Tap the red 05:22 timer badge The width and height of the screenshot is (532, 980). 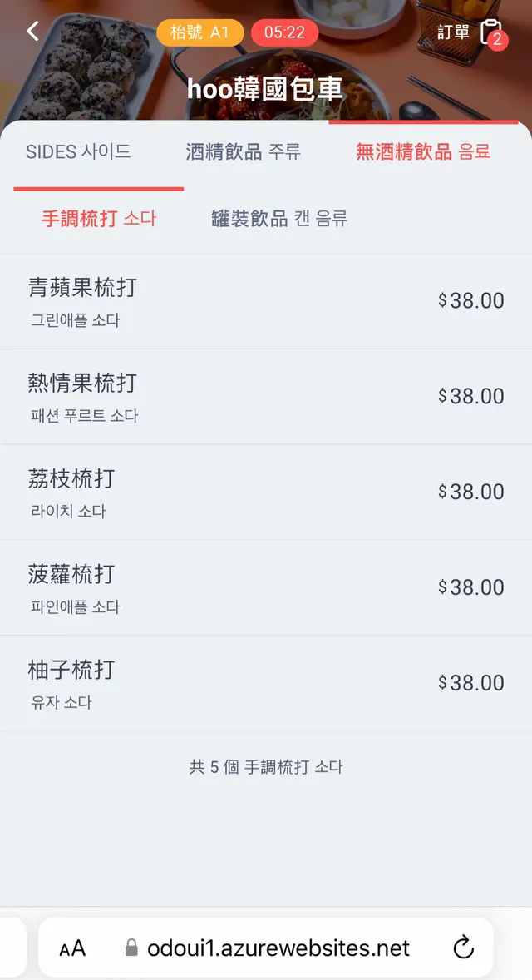[x=284, y=32]
